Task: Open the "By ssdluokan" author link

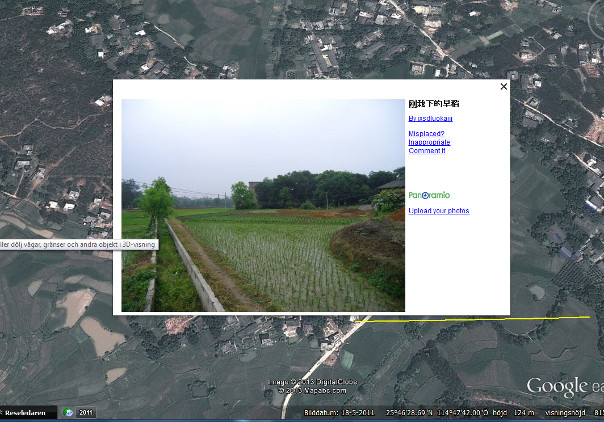Action: [x=430, y=119]
